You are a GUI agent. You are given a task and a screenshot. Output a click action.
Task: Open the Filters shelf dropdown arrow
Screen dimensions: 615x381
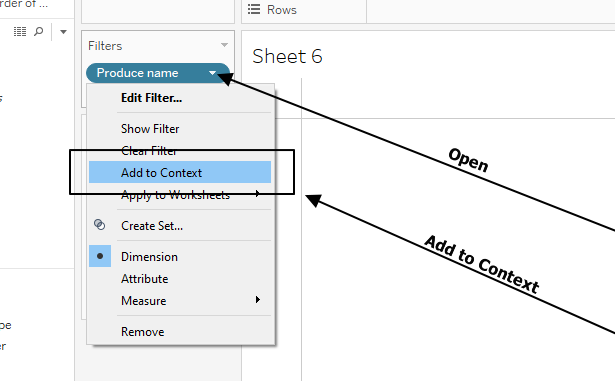(224, 45)
